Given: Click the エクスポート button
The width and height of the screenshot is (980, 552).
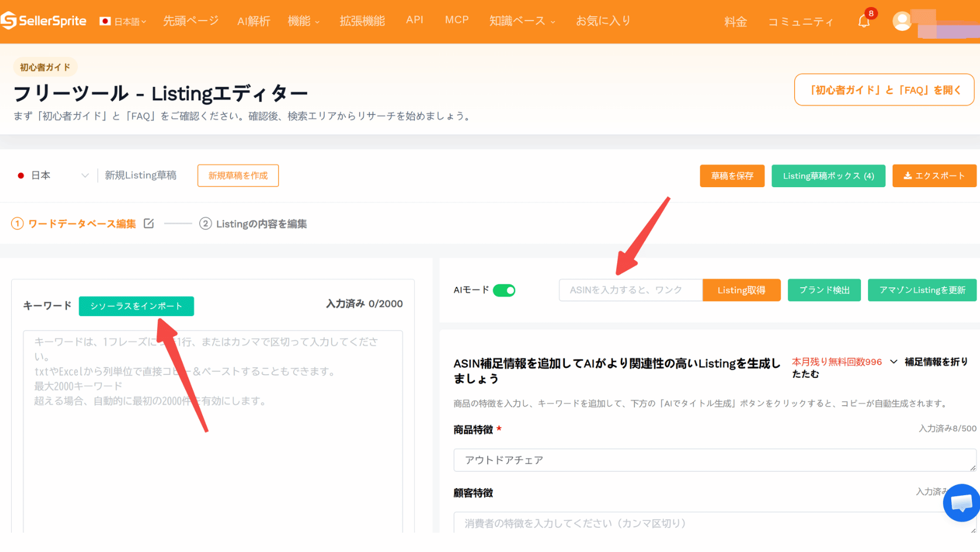Looking at the screenshot, I should click(x=934, y=176).
